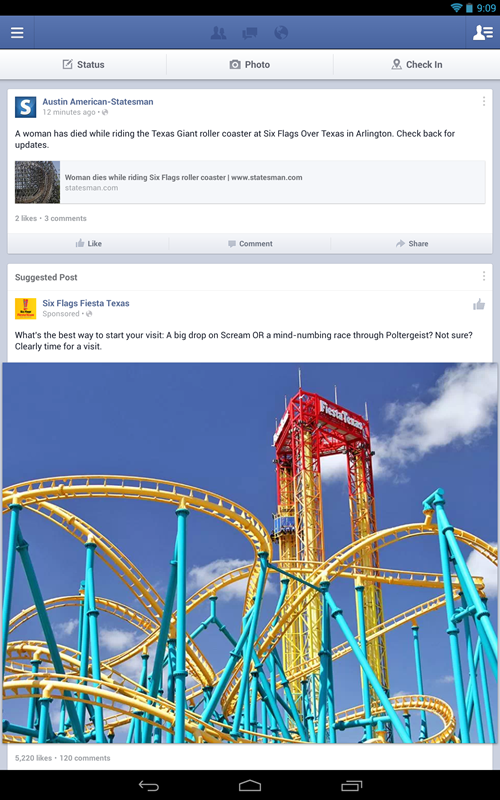
Task: Like the Austin American-Statesman post
Action: point(89,243)
